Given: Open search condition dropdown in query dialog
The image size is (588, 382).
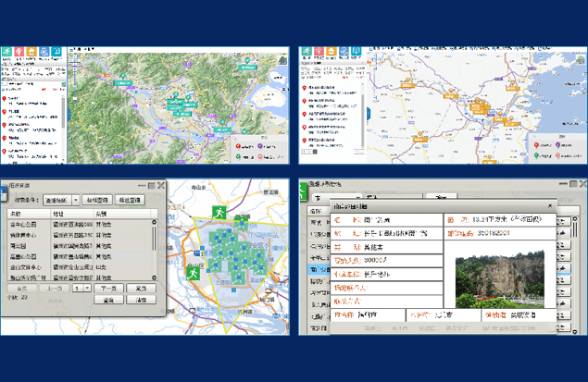Looking at the screenshot, I should pyautogui.click(x=76, y=201).
